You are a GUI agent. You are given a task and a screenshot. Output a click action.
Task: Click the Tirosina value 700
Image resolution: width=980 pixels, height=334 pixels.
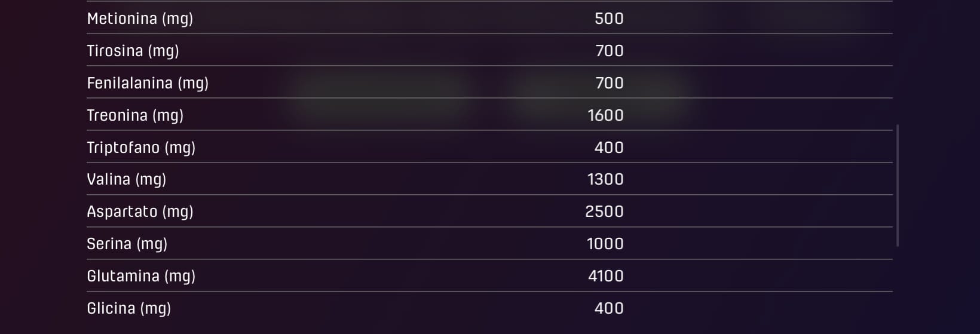[x=609, y=51]
